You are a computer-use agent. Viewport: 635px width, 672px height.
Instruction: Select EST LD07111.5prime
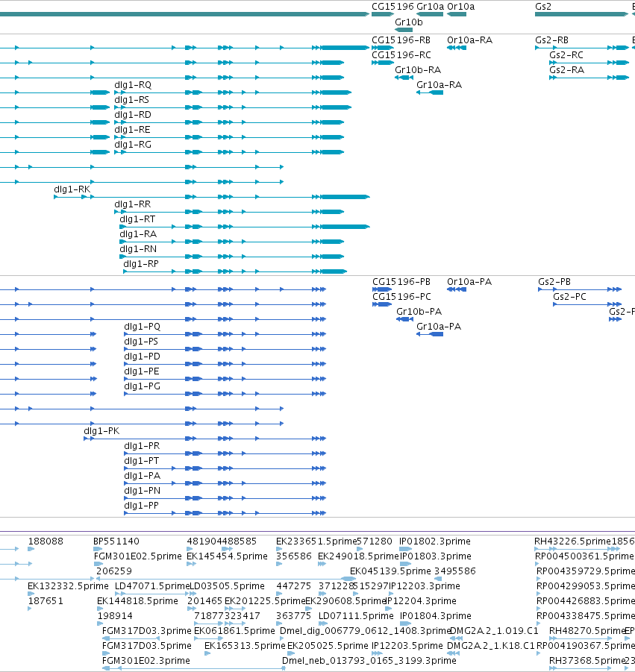click(357, 616)
